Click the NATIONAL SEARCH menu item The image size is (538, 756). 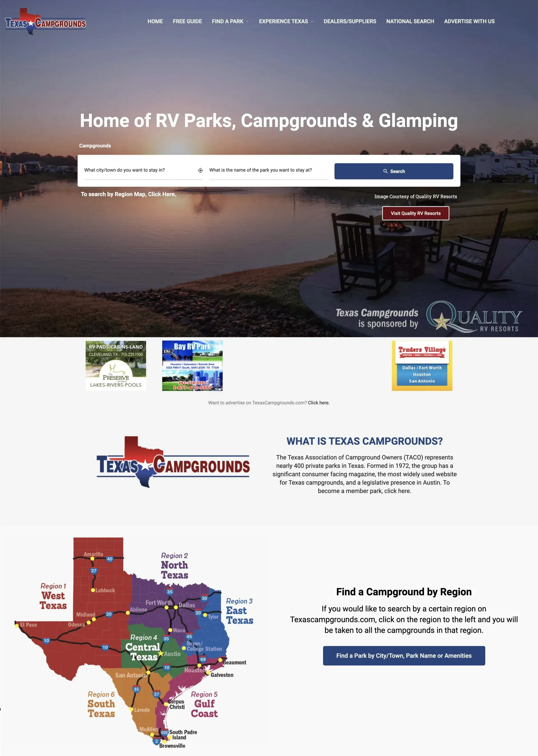click(x=410, y=22)
